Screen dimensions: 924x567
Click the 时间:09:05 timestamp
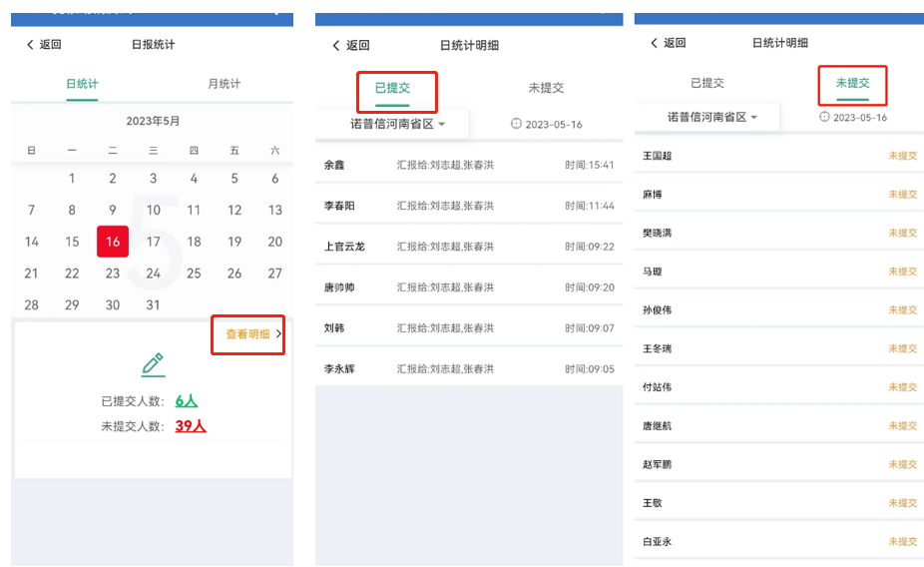pyautogui.click(x=590, y=369)
